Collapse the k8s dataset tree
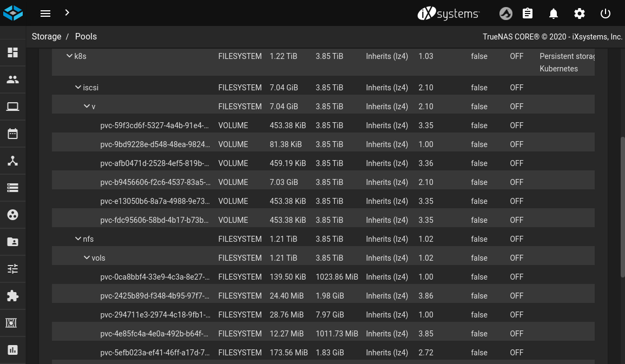 [x=69, y=56]
